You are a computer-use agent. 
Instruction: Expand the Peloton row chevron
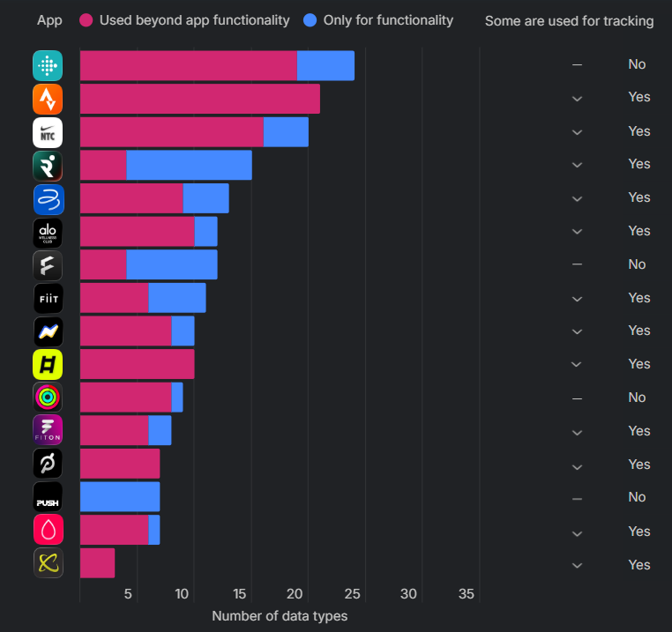coord(577,466)
